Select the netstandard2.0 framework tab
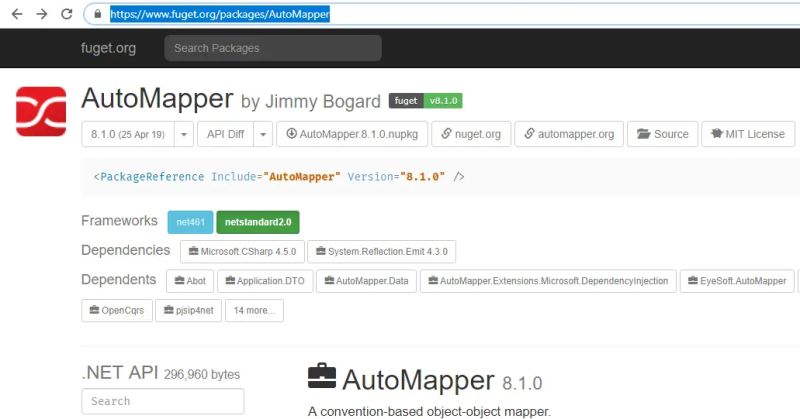 pos(258,222)
